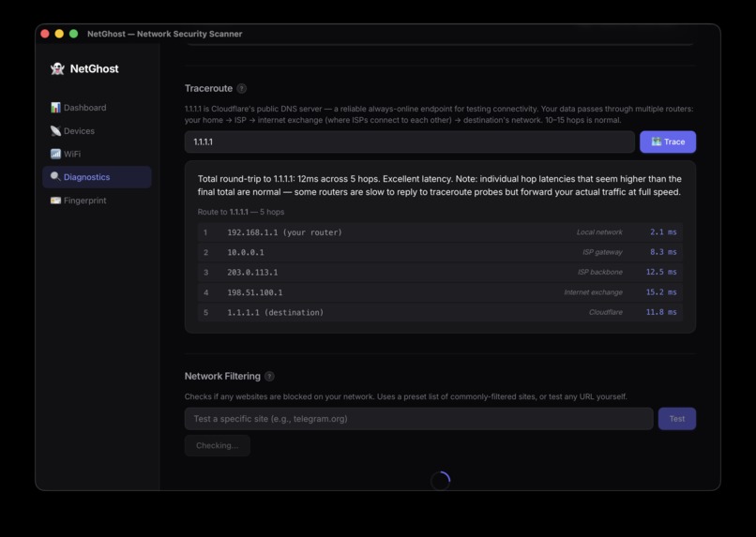Click the ISP backbone hop label

(599, 272)
